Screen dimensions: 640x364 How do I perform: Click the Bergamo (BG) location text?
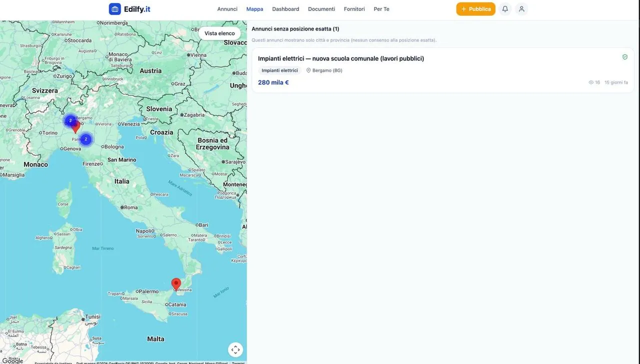click(x=327, y=70)
